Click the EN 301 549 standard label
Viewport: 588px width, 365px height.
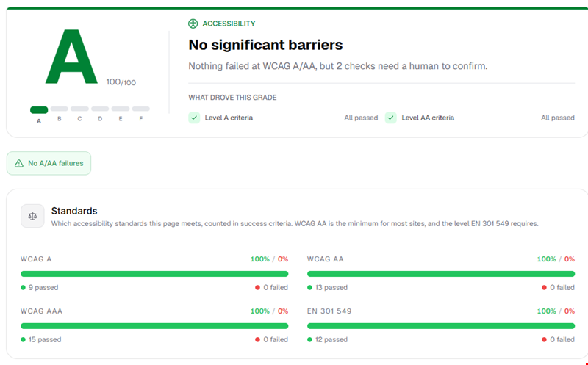coord(329,311)
